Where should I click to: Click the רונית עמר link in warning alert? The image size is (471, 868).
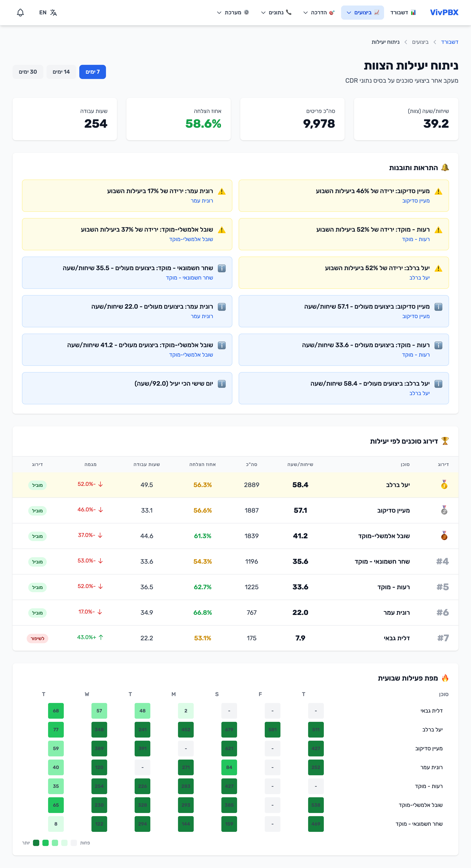[x=202, y=201]
